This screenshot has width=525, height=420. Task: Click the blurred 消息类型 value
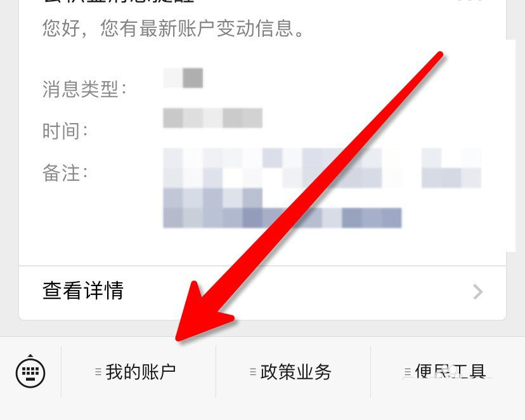coord(183,78)
